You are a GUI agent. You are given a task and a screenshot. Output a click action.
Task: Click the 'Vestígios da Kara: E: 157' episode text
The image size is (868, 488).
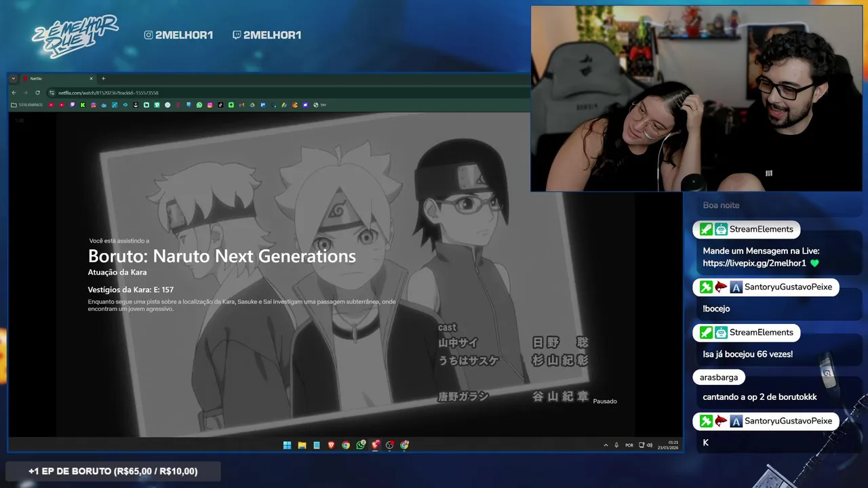[131, 289]
